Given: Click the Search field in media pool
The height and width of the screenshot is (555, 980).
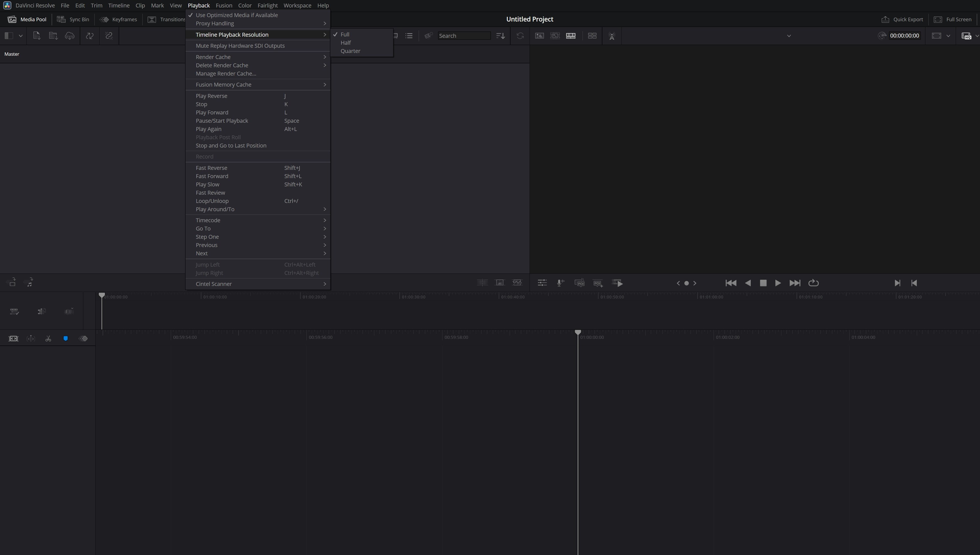Looking at the screenshot, I should point(464,36).
